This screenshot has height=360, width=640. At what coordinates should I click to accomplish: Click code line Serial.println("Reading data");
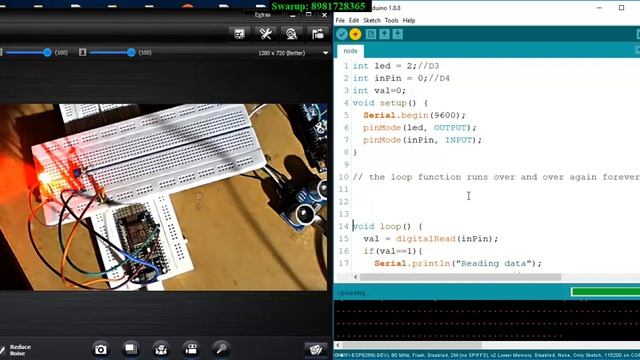[458, 263]
